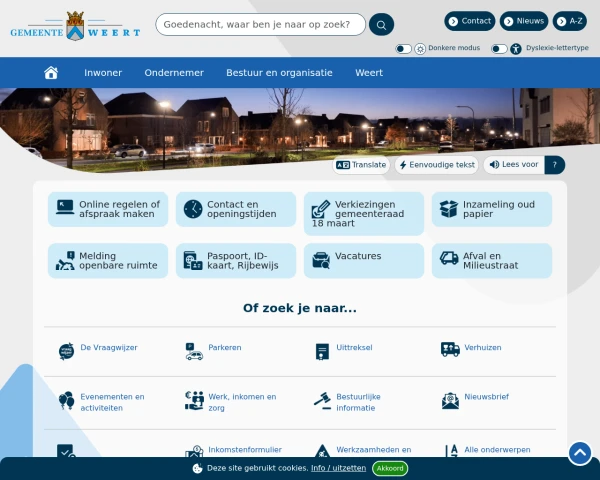Image resolution: width=600 pixels, height=480 pixels.
Task: Click the Melding openbare ruimte icon
Action: [x=65, y=261]
